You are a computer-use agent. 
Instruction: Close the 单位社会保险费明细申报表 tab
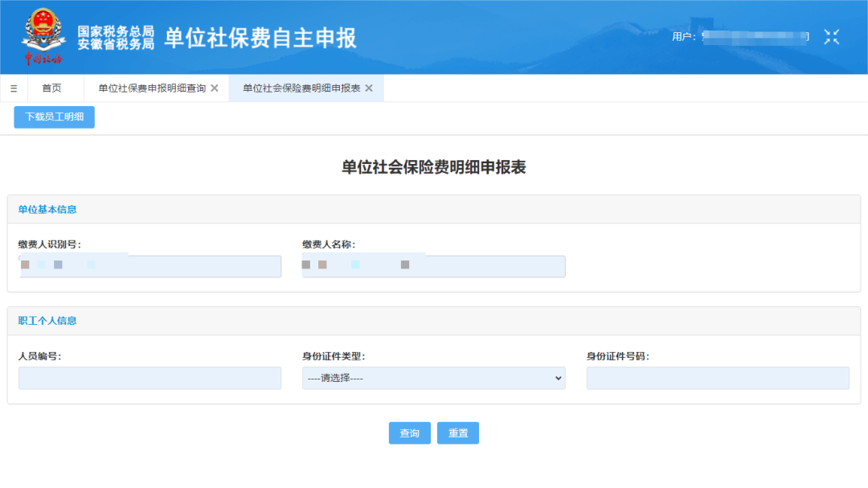369,88
